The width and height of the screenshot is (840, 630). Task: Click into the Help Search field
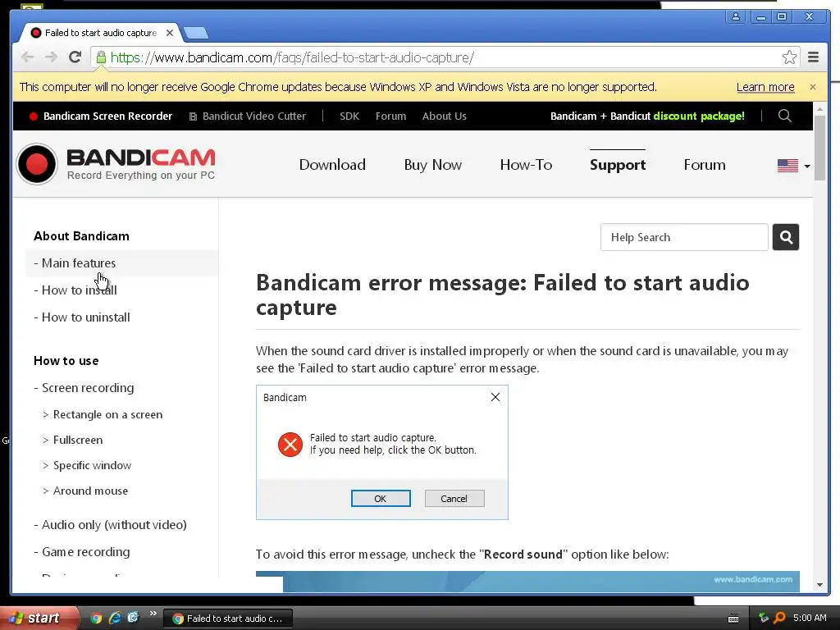[x=684, y=237]
